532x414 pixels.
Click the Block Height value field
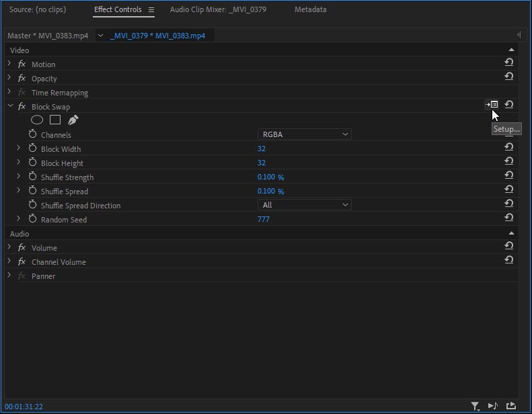[262, 163]
